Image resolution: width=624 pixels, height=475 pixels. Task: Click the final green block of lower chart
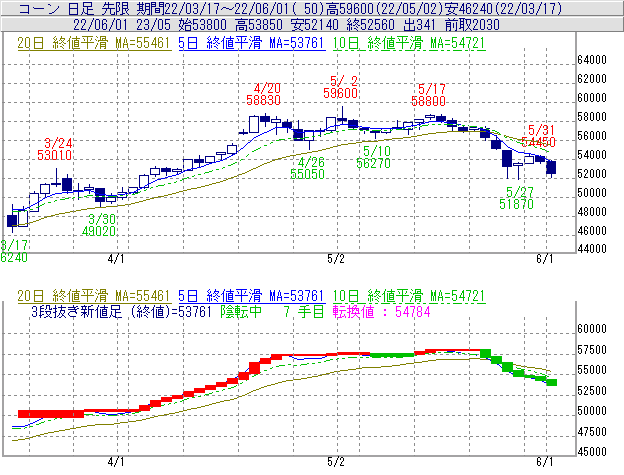point(552,382)
